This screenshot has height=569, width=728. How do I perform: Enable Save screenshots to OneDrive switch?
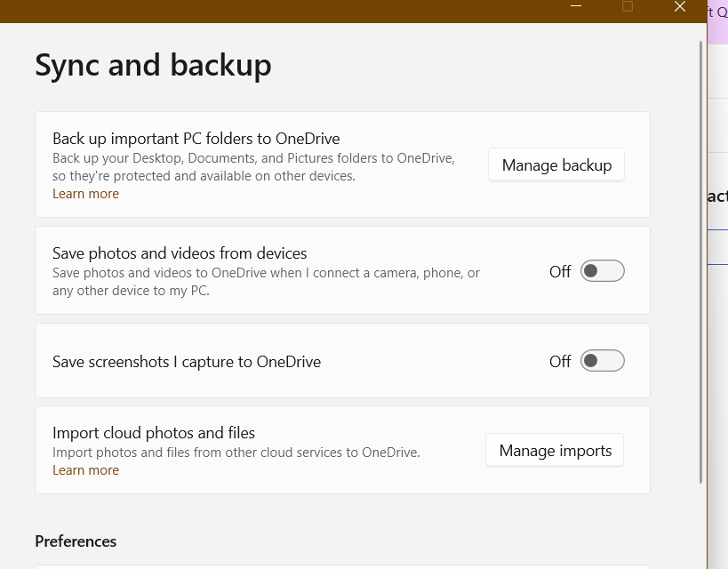pyautogui.click(x=602, y=360)
